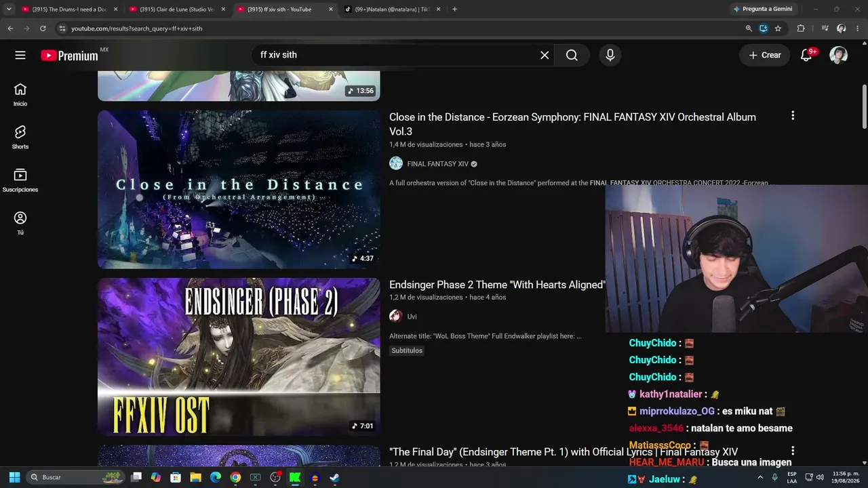The width and height of the screenshot is (868, 488).
Task: Open Chrome three-dot menu
Action: [x=858, y=28]
